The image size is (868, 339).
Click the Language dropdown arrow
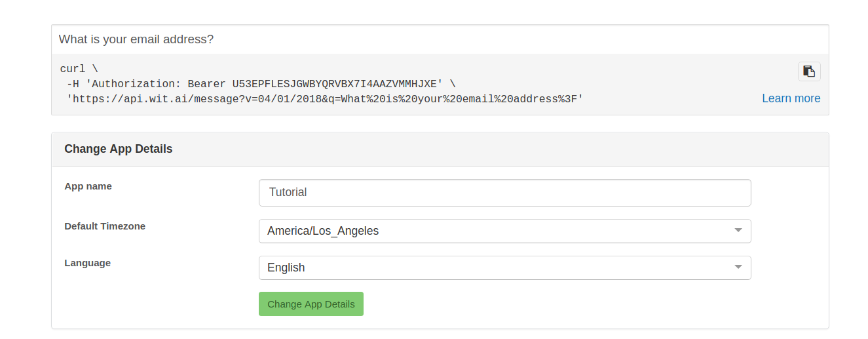(738, 268)
